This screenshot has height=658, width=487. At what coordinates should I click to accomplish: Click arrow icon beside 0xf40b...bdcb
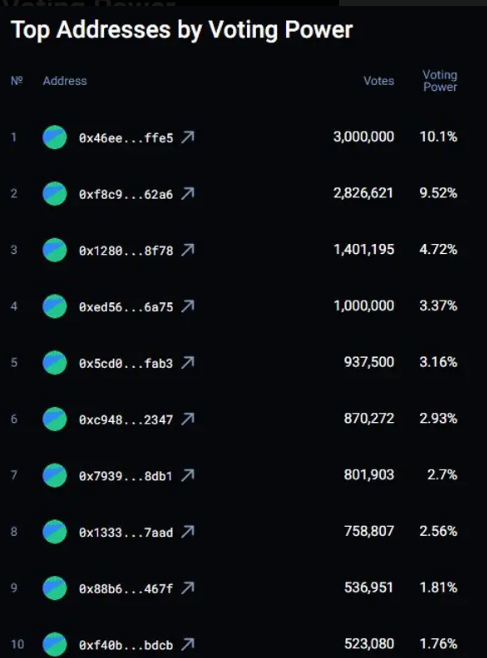pos(188,644)
